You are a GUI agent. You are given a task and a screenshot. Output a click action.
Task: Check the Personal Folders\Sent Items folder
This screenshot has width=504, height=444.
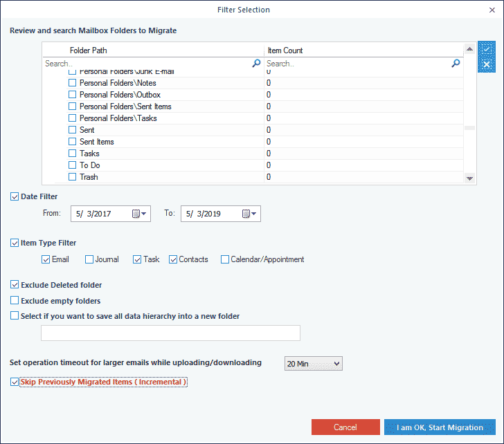(x=72, y=107)
